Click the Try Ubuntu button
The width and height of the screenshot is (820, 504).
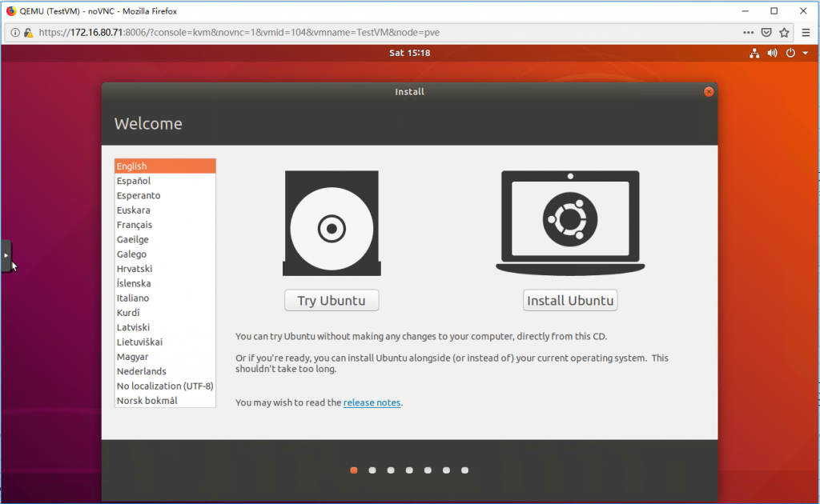[x=332, y=300]
